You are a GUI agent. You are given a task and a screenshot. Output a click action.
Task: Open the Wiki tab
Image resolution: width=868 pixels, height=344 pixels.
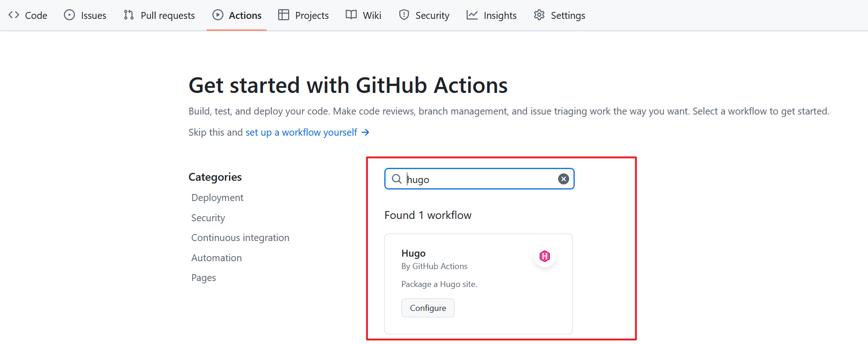tap(364, 15)
